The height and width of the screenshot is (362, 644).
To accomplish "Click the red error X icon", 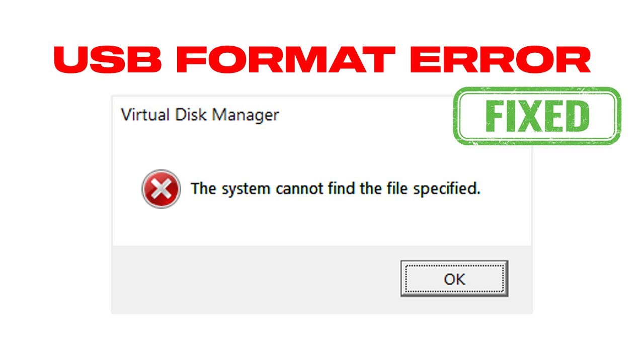I will [x=161, y=189].
